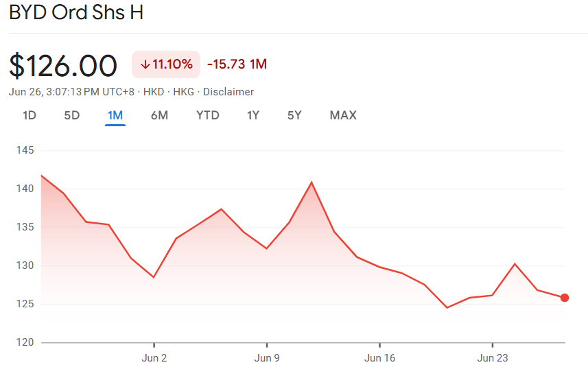The image size is (588, 378).
Task: Click the Jun 2 x-axis label
Action: pos(154,357)
